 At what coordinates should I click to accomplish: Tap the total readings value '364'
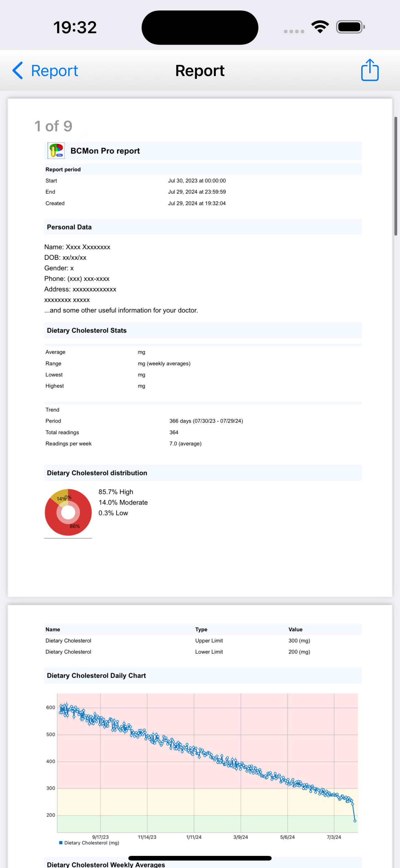[x=174, y=432]
